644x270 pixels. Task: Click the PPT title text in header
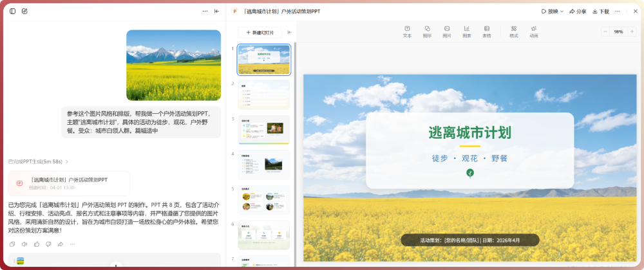282,12
